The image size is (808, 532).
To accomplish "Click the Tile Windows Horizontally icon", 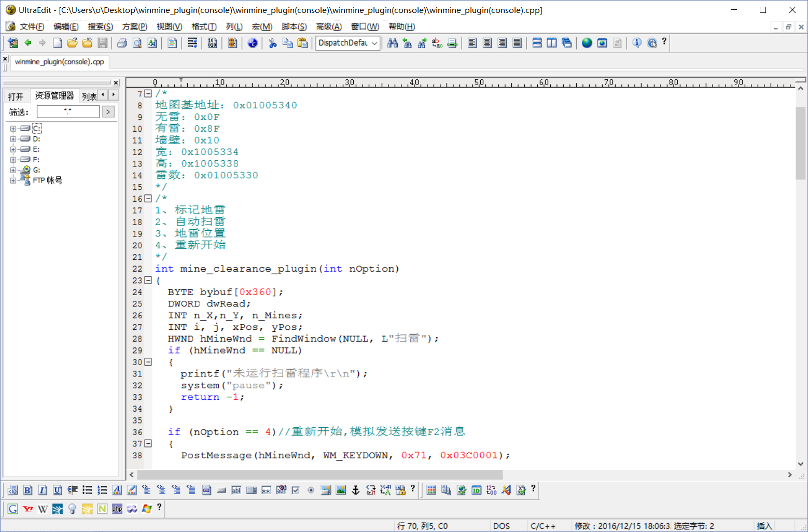I will [x=537, y=43].
